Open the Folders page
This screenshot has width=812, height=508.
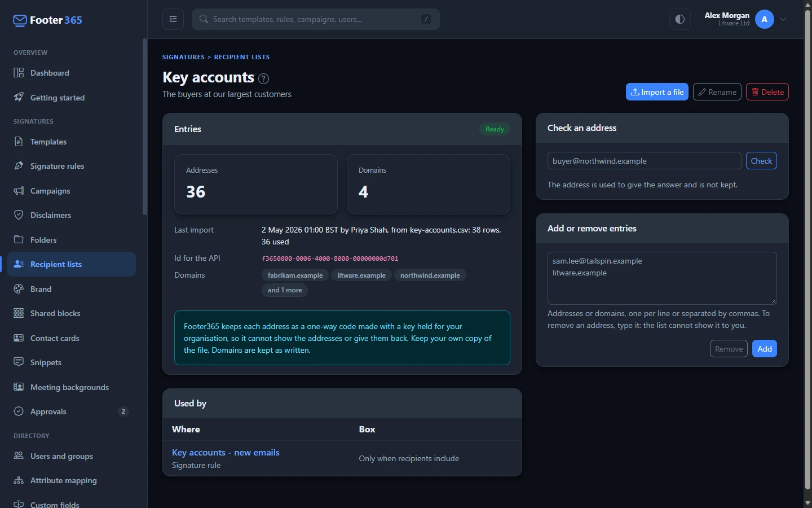(x=71, y=240)
